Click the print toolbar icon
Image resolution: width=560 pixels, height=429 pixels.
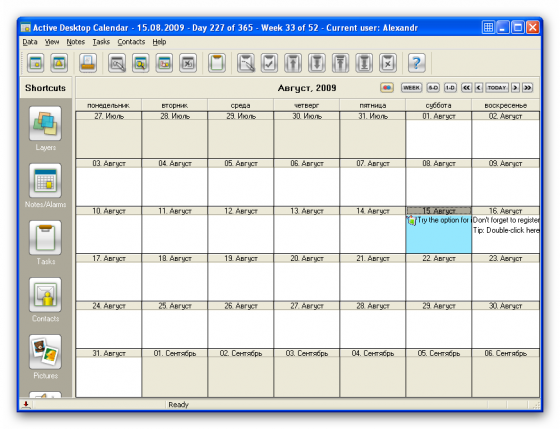click(x=88, y=63)
